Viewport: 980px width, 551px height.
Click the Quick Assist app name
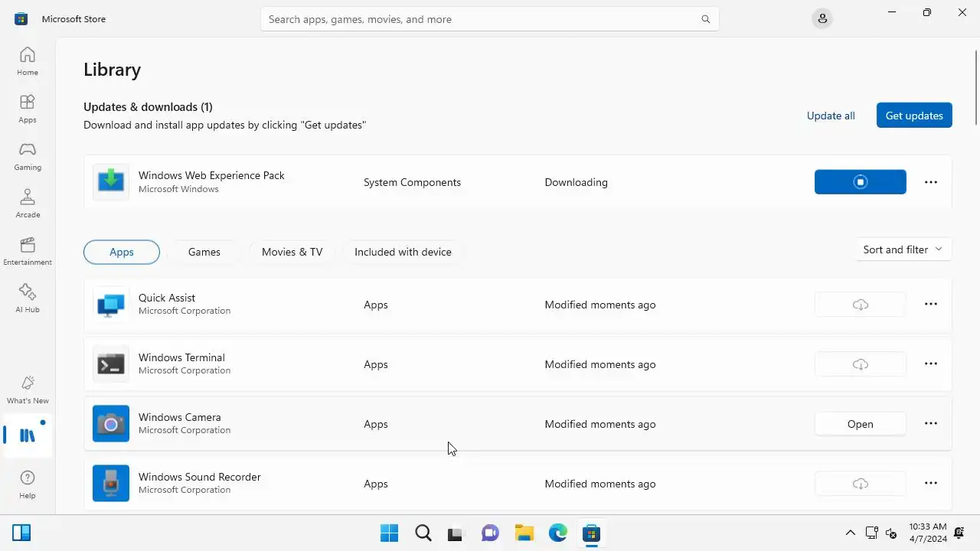pyautogui.click(x=167, y=298)
